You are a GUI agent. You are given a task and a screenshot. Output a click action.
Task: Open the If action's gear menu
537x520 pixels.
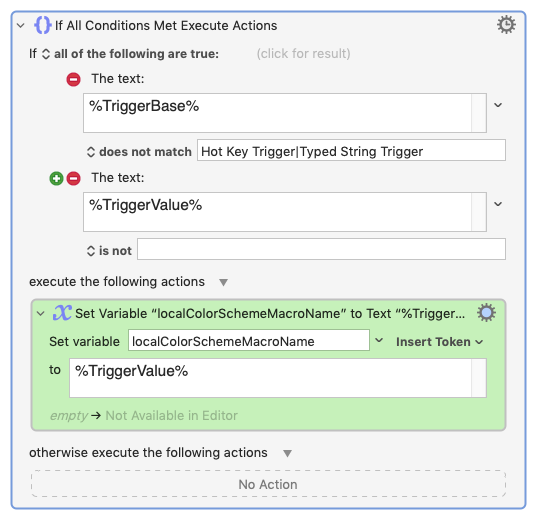(506, 25)
